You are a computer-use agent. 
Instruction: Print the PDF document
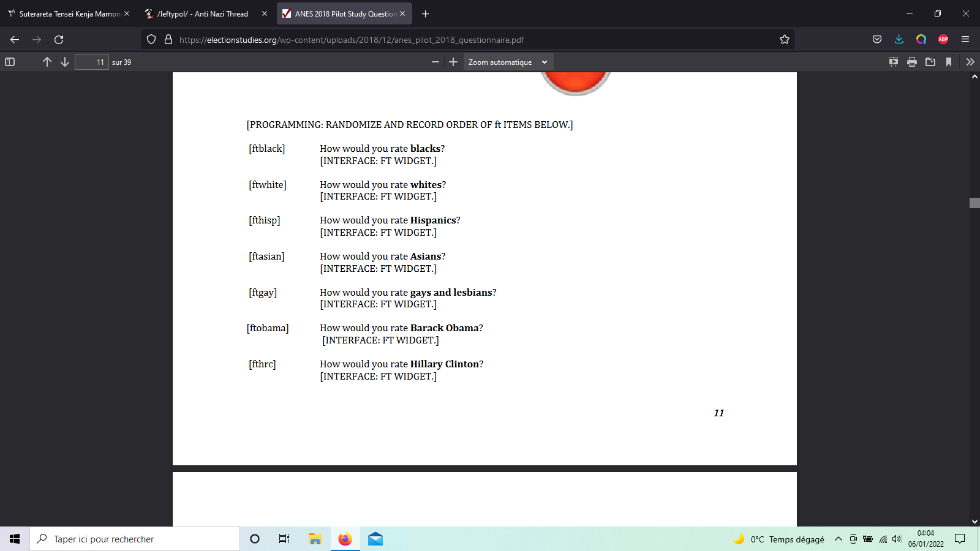pyautogui.click(x=912, y=62)
